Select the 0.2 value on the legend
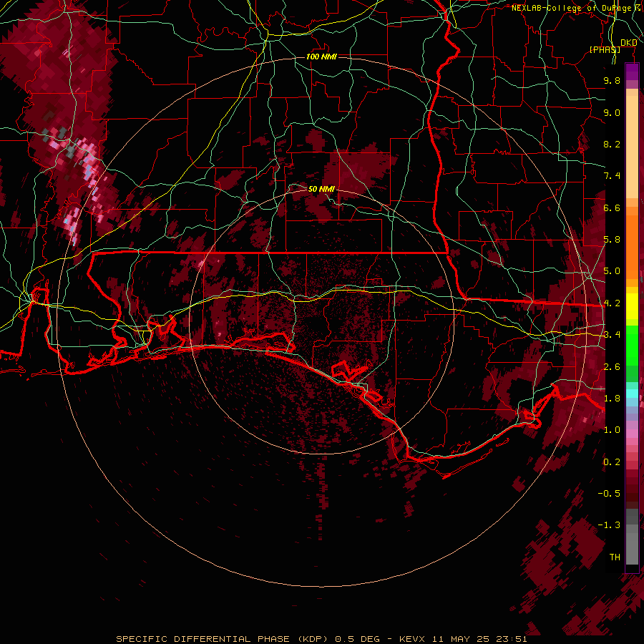 click(x=612, y=462)
